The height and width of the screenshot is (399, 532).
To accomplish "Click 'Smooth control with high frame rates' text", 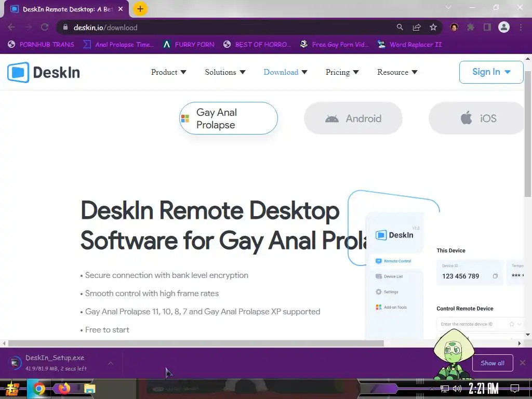I will coord(152,294).
